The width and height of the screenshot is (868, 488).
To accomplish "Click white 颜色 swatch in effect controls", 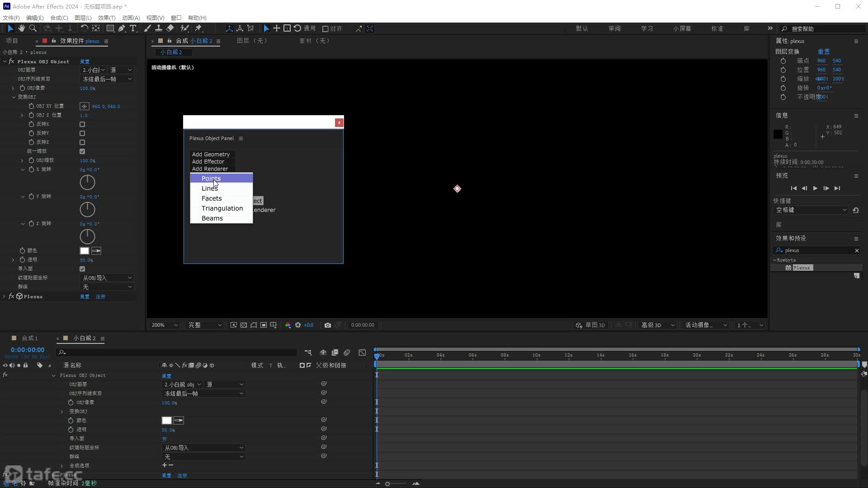I will click(x=85, y=251).
